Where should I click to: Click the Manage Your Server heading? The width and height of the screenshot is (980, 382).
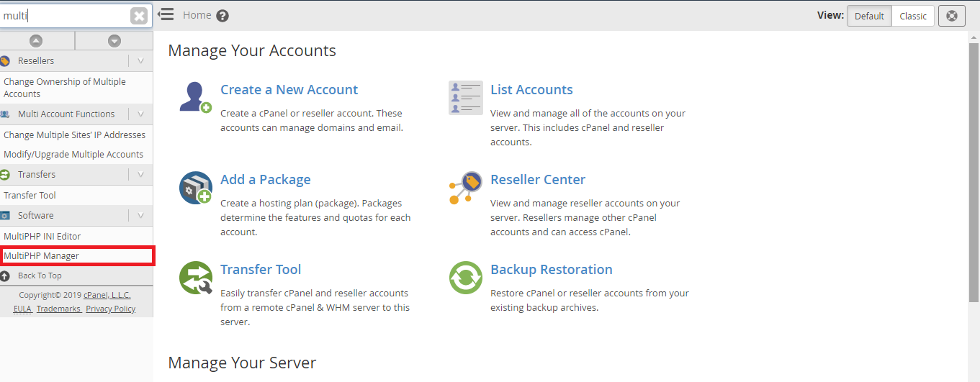[242, 363]
